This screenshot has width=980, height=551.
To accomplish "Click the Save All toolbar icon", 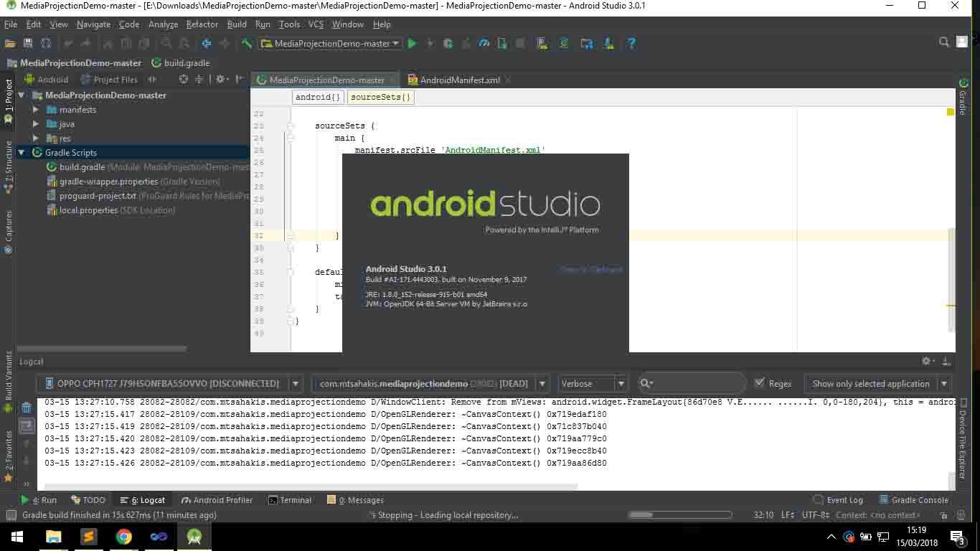I will click(x=28, y=44).
